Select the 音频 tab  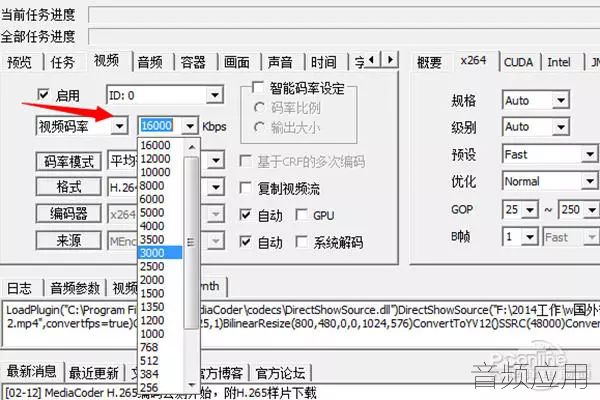(150, 62)
